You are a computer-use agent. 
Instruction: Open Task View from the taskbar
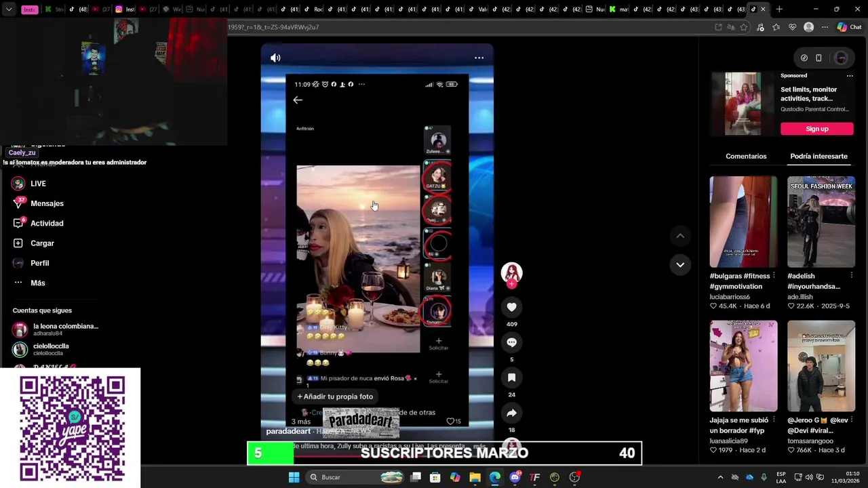point(416,477)
